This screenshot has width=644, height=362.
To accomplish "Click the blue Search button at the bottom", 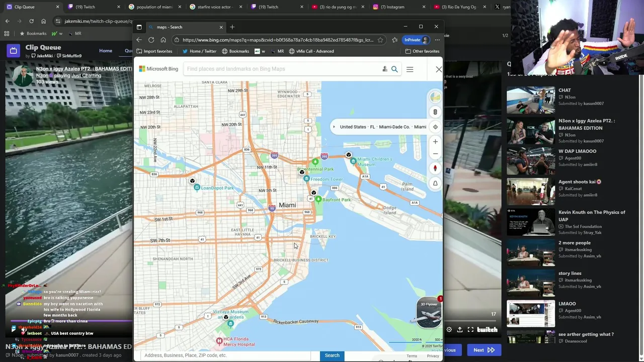I will tap(332, 355).
